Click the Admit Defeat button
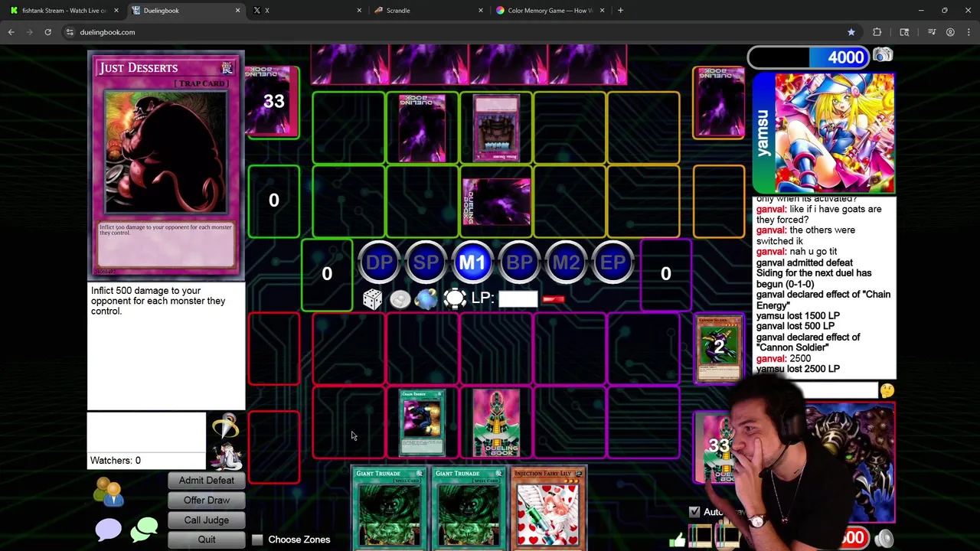Viewport: 980px width, 551px height. (207, 481)
